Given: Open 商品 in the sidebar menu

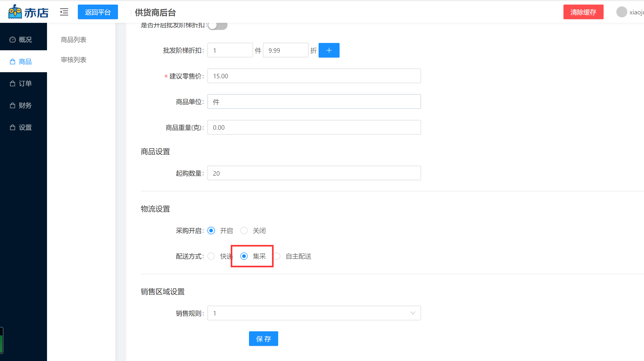Looking at the screenshot, I should point(24,62).
